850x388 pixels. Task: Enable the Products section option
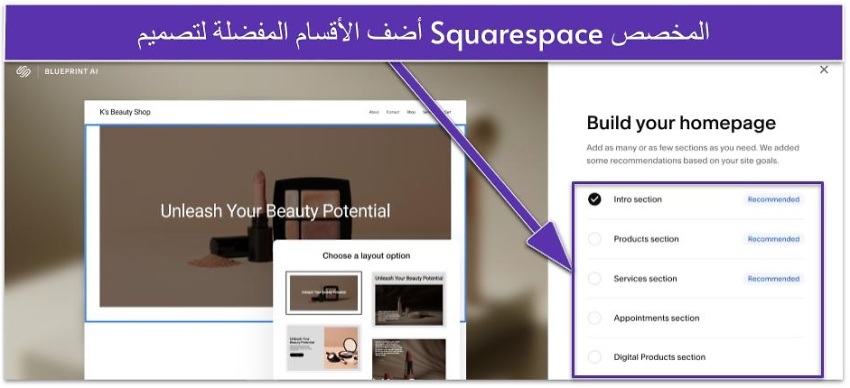tap(595, 239)
